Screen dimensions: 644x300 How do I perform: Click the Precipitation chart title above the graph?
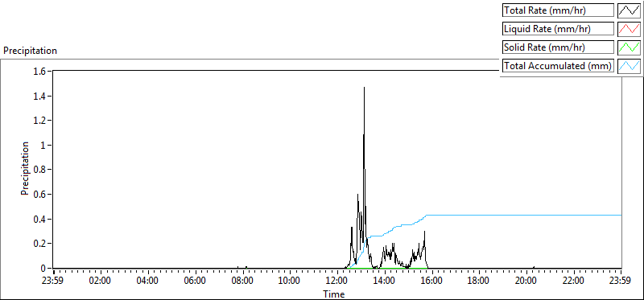(x=30, y=51)
